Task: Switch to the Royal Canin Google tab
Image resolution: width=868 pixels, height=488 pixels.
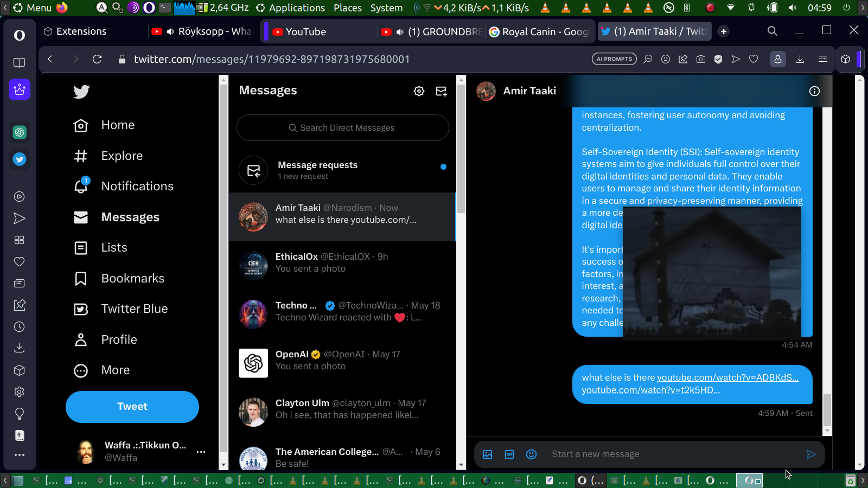Action: tap(539, 31)
